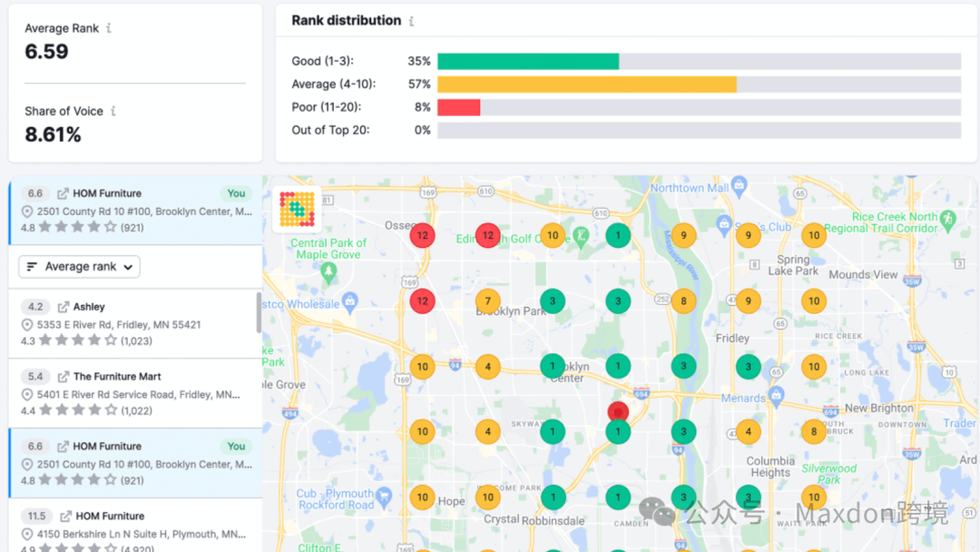Click Northtown Mall shopping marker
The width and height of the screenshot is (980, 552).
tap(740, 185)
